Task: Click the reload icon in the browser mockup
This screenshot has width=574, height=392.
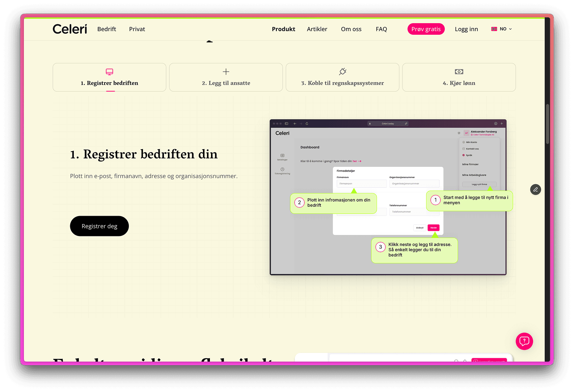Action: tap(307, 123)
